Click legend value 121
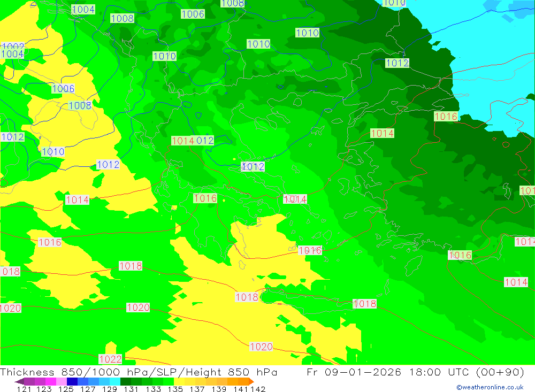 (x=24, y=389)
